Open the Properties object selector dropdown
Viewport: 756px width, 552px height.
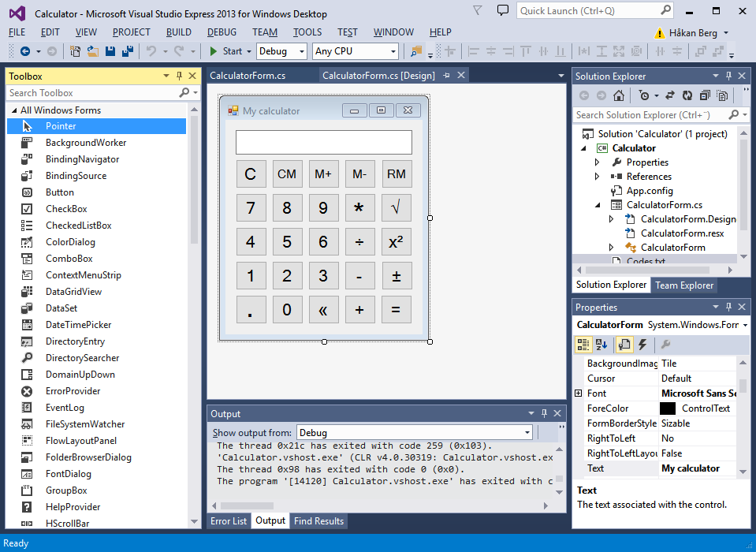click(745, 325)
